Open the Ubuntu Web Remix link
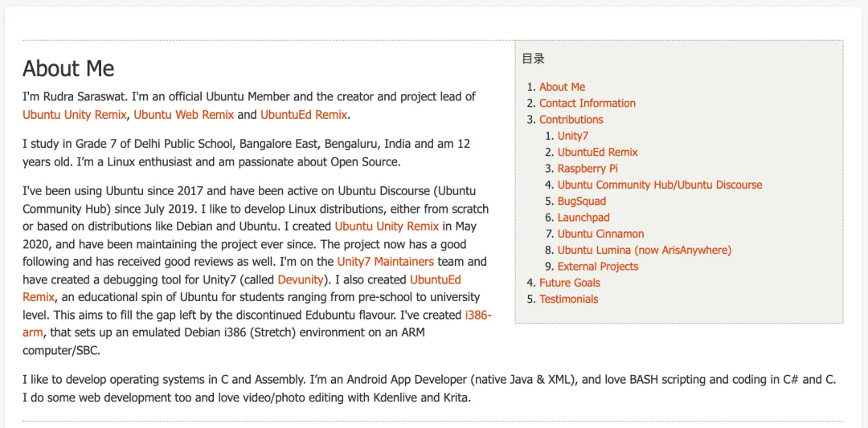 click(x=184, y=115)
